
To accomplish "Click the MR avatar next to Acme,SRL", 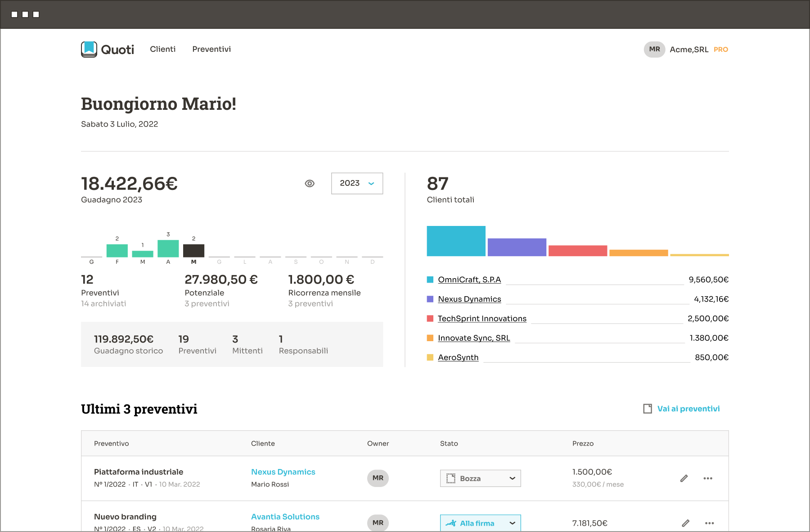I will pos(654,50).
